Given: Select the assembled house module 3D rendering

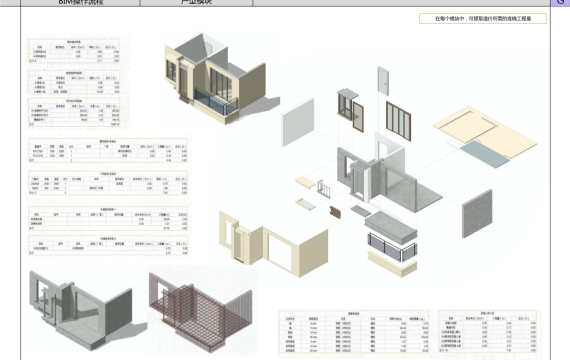Looking at the screenshot, I should [221, 79].
